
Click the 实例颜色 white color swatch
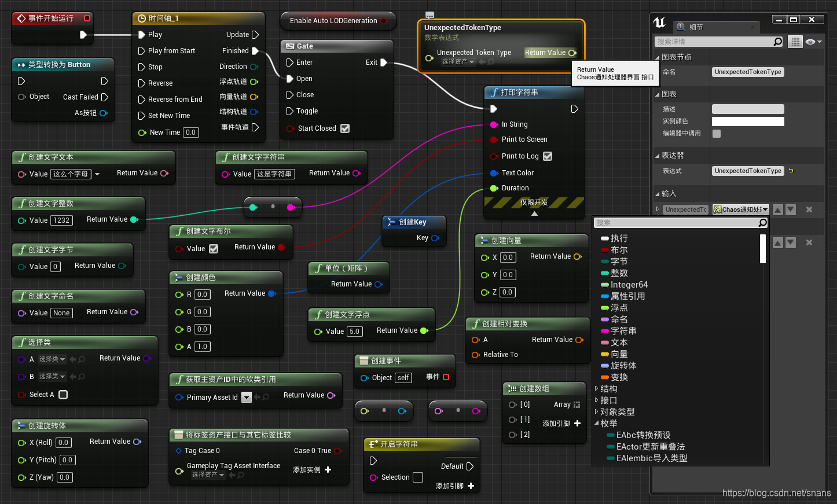tap(748, 122)
